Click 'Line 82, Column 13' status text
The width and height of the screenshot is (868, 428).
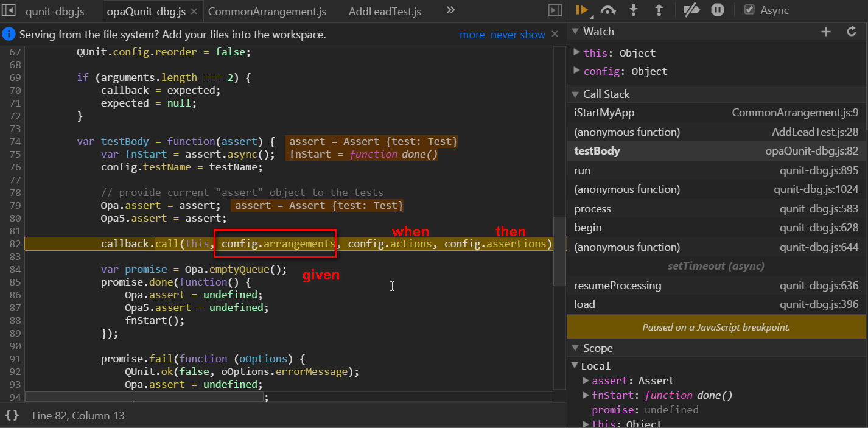[79, 416]
